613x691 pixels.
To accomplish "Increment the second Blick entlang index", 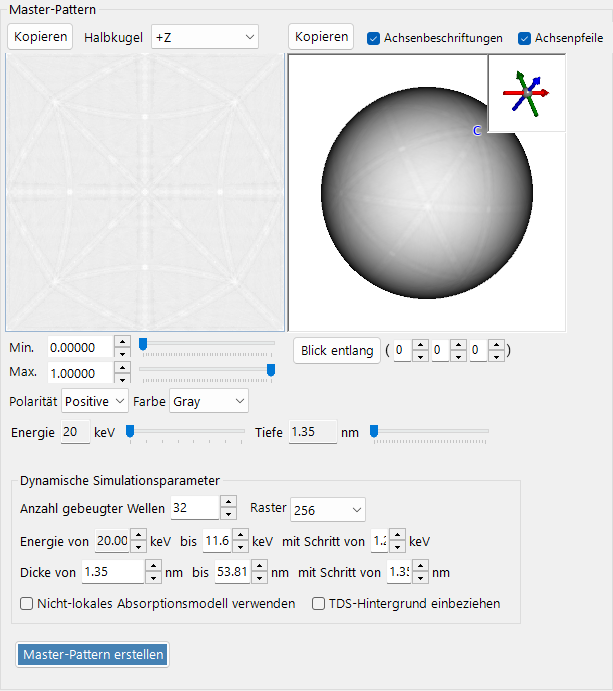I will point(458,345).
